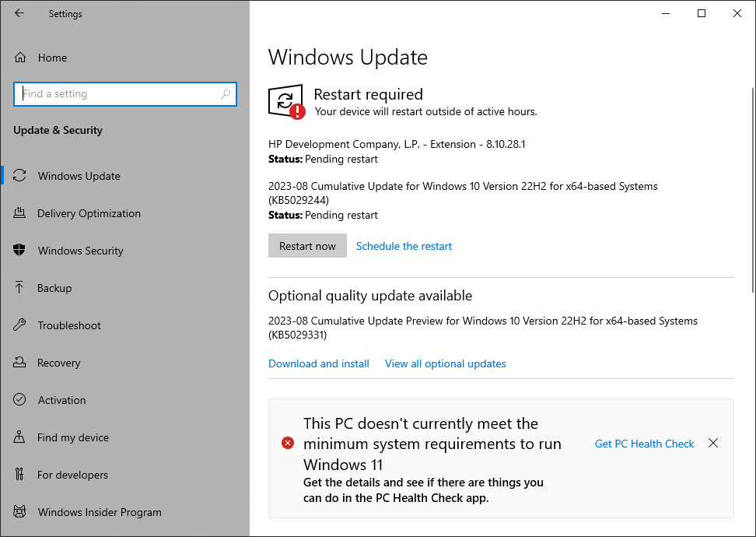Click Download and install link

(x=319, y=363)
